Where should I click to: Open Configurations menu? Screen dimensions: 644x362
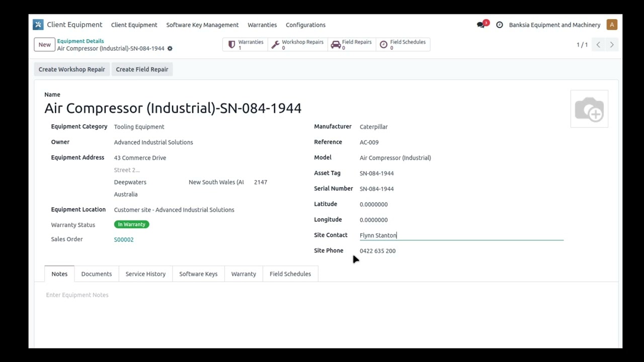click(305, 25)
